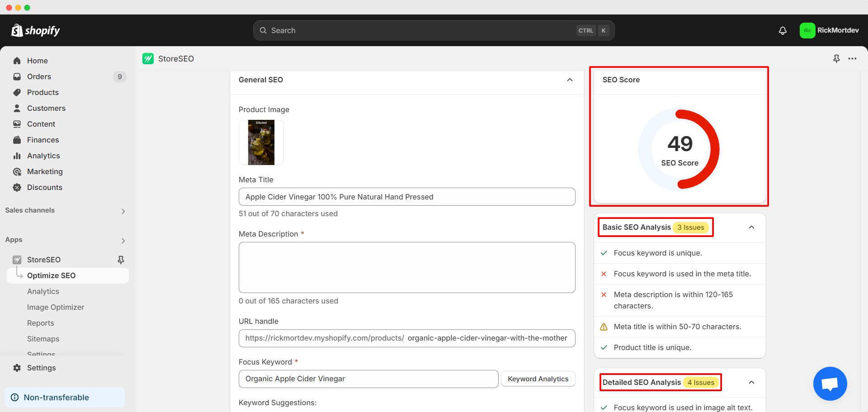Click the URL handle field
Viewport: 868px width, 412px height.
tap(407, 338)
